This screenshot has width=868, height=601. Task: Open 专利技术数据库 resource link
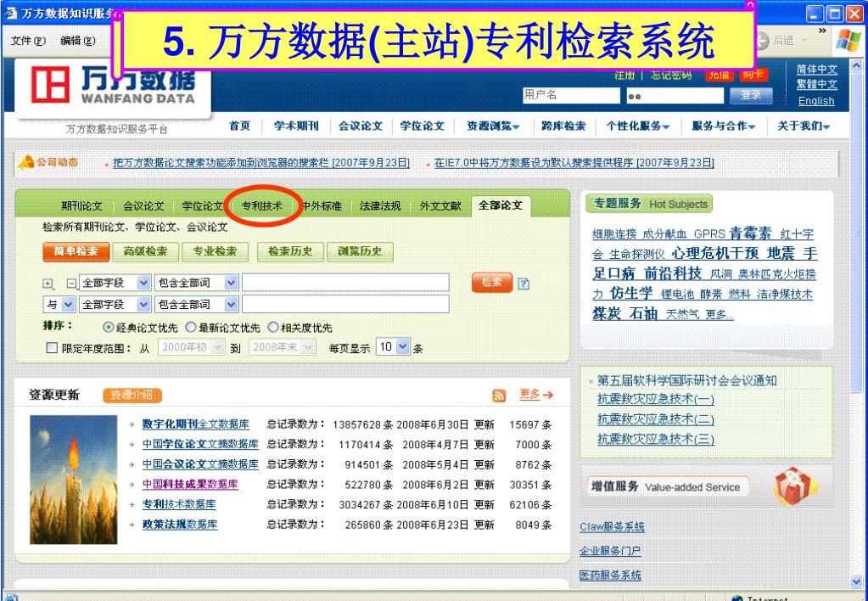coord(179,504)
